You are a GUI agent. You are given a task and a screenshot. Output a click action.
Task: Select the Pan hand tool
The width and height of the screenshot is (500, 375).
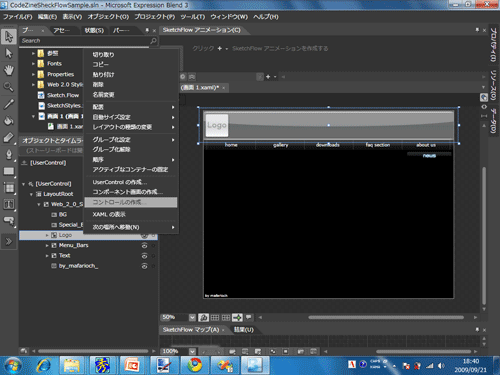click(x=9, y=70)
